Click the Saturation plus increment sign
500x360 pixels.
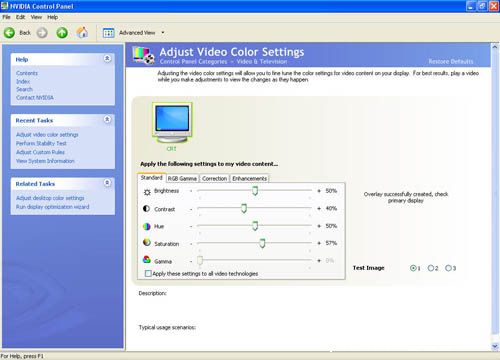click(x=319, y=243)
